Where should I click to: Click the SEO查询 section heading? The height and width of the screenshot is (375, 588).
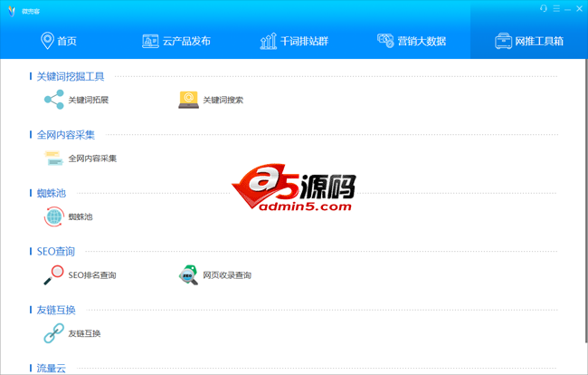coord(56,252)
